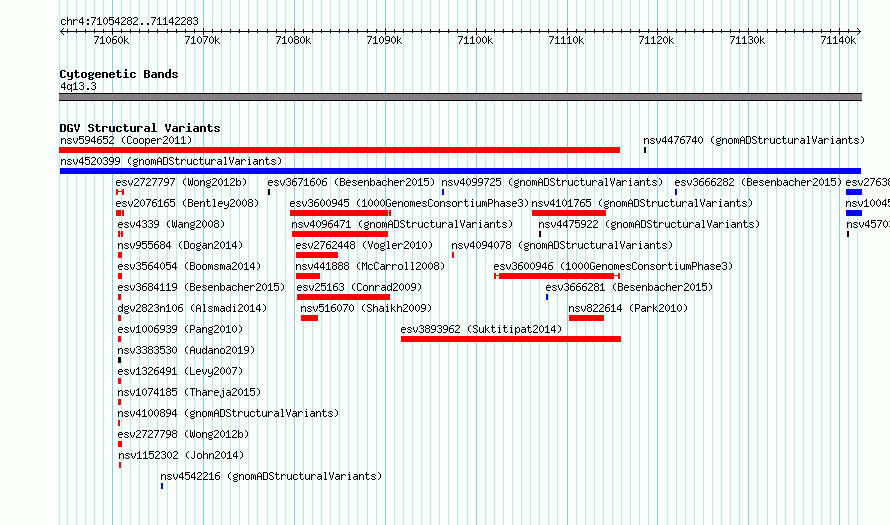Viewport: 890px width, 525px height.
Task: Open esv3600945 (1000GenomesConsortiumPhase3) variant
Action: tap(409, 203)
